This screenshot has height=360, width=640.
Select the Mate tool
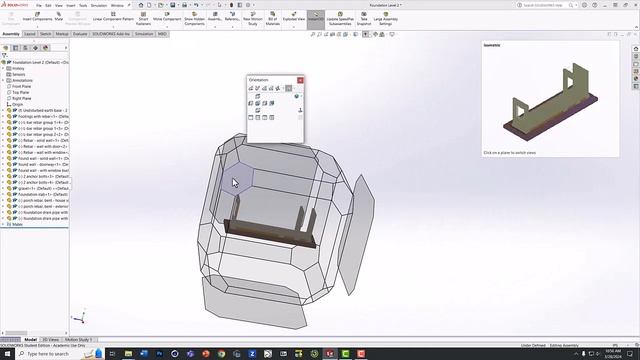(59, 17)
